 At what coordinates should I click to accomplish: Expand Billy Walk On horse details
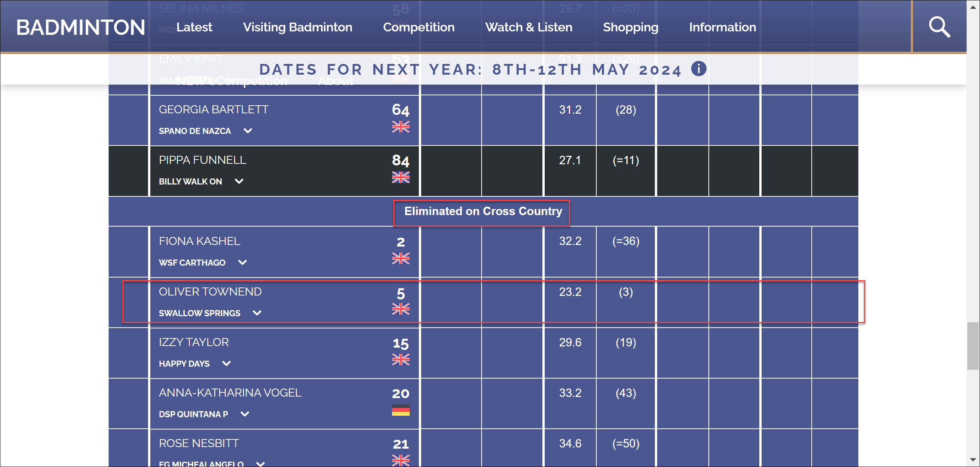239,181
